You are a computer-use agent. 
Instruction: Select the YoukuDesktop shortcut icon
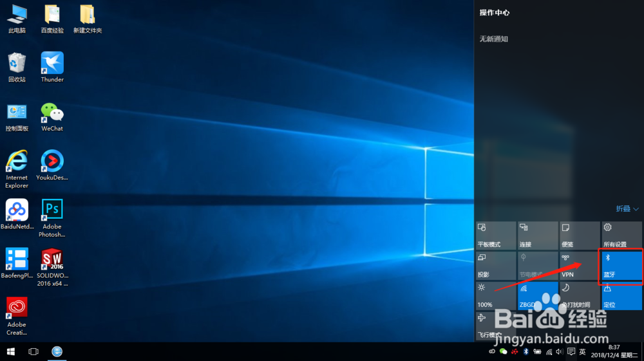point(52,165)
